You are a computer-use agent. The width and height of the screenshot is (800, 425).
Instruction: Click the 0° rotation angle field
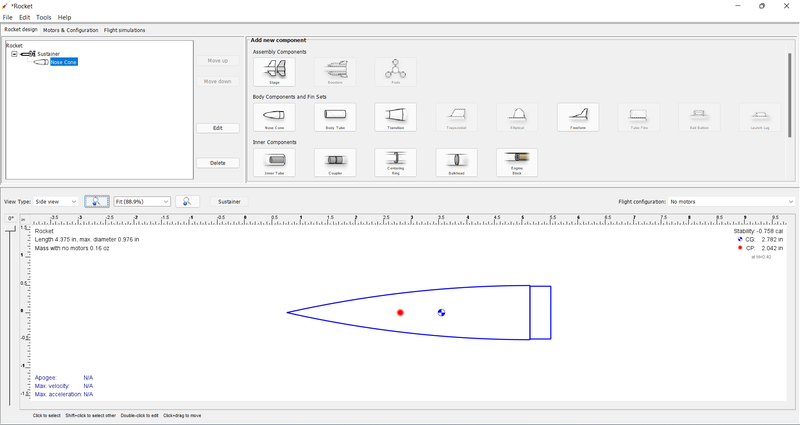(x=10, y=219)
